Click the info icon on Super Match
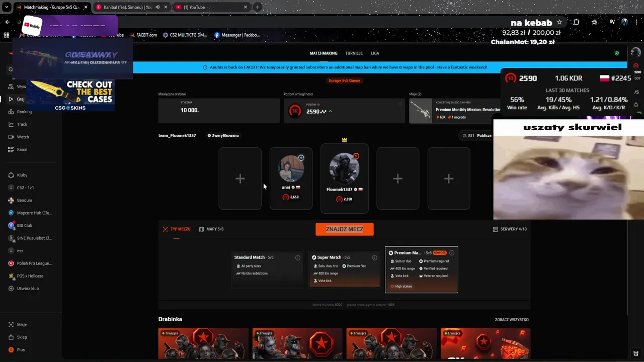644x362 pixels. 374,257
